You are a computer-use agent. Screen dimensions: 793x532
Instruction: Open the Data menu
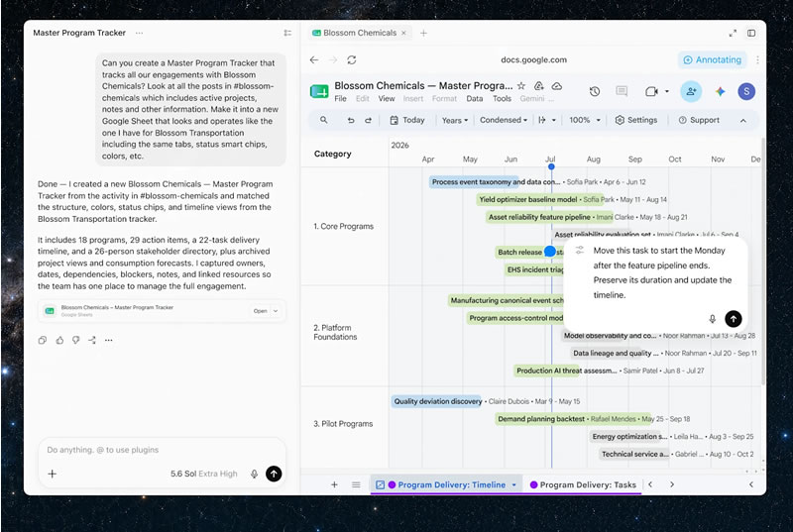tap(475, 98)
